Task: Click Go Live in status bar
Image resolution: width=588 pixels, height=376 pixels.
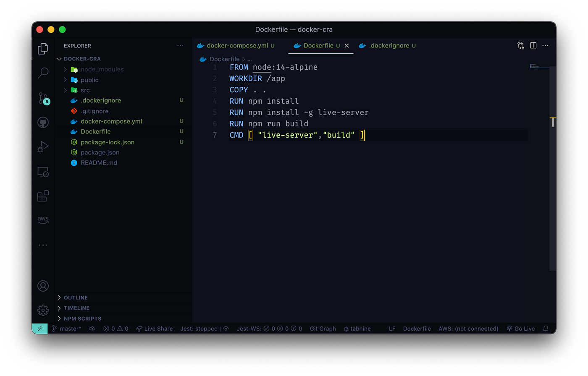Action: click(x=521, y=329)
